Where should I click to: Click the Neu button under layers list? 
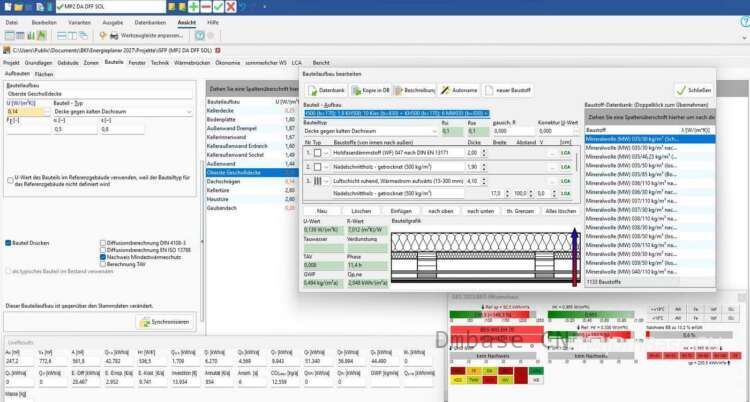322,211
